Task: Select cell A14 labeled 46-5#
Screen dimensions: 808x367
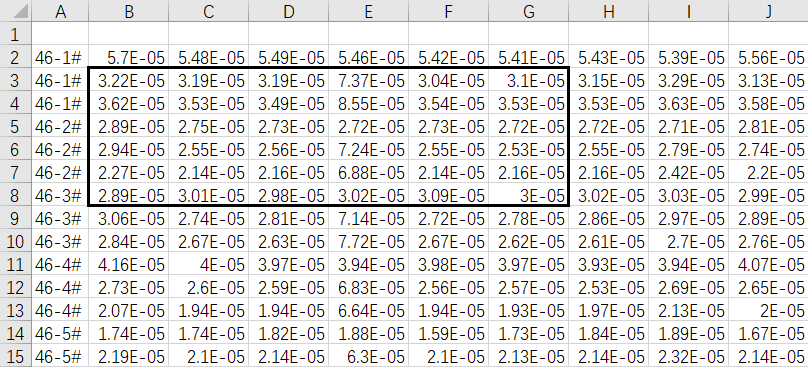Action: pyautogui.click(x=60, y=333)
